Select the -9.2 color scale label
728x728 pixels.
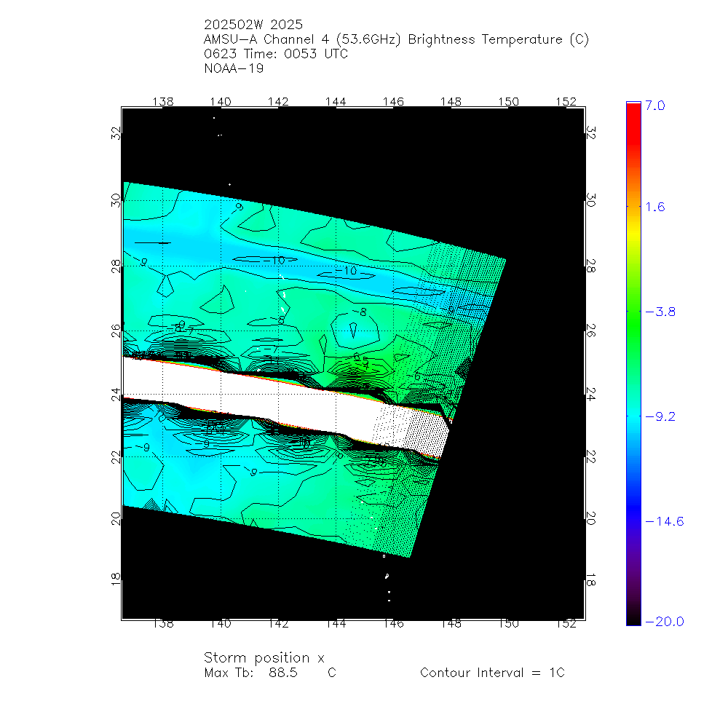click(661, 416)
